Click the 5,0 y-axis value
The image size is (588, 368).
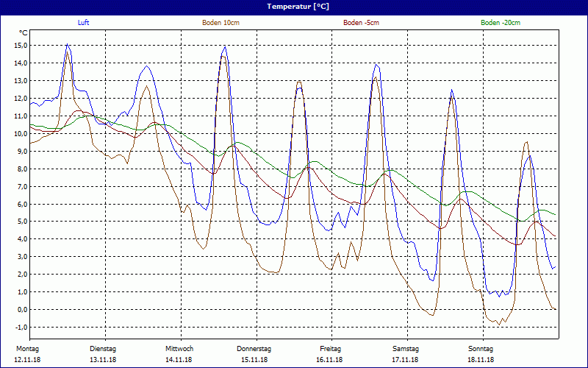(22, 222)
